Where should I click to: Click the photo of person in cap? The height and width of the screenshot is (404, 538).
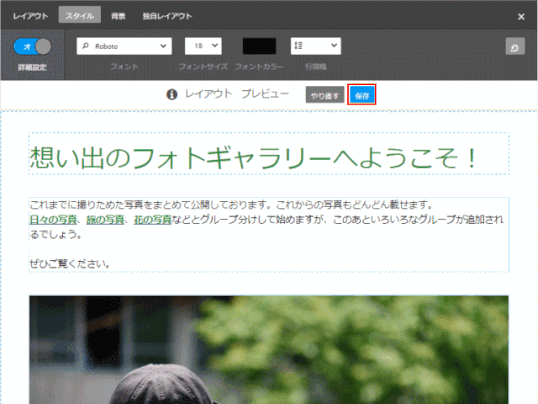coord(269,349)
